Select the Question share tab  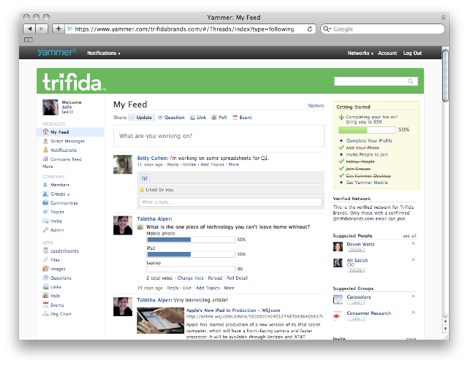(x=171, y=117)
